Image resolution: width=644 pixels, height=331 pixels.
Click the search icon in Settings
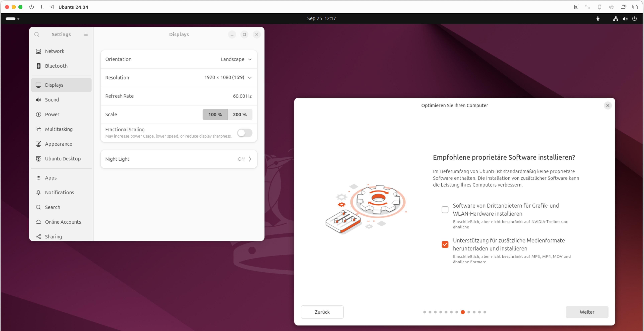pyautogui.click(x=37, y=34)
